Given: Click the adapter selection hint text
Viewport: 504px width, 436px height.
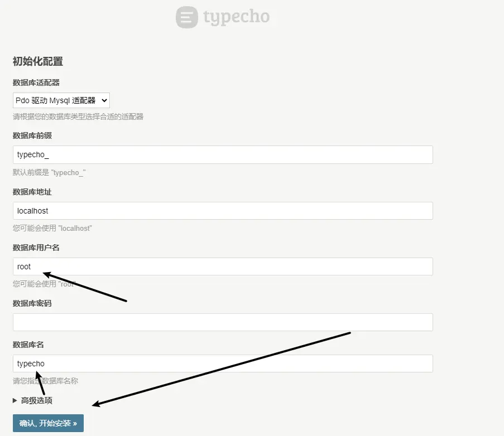Looking at the screenshot, I should [78, 117].
